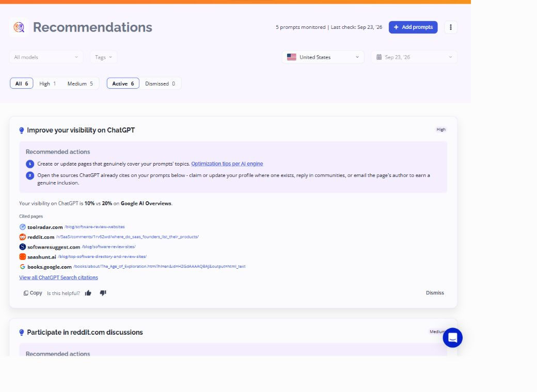Open the softwaresuggest.com software-review-sites link

point(108,247)
